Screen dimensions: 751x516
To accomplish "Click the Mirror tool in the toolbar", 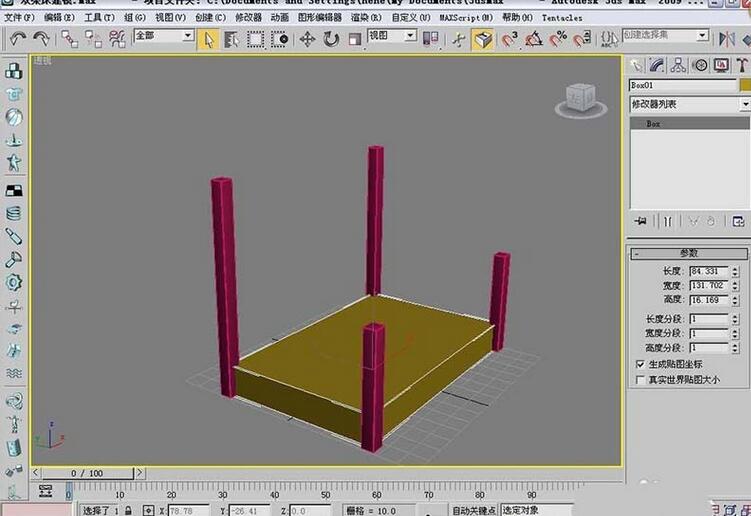I will (x=727, y=39).
